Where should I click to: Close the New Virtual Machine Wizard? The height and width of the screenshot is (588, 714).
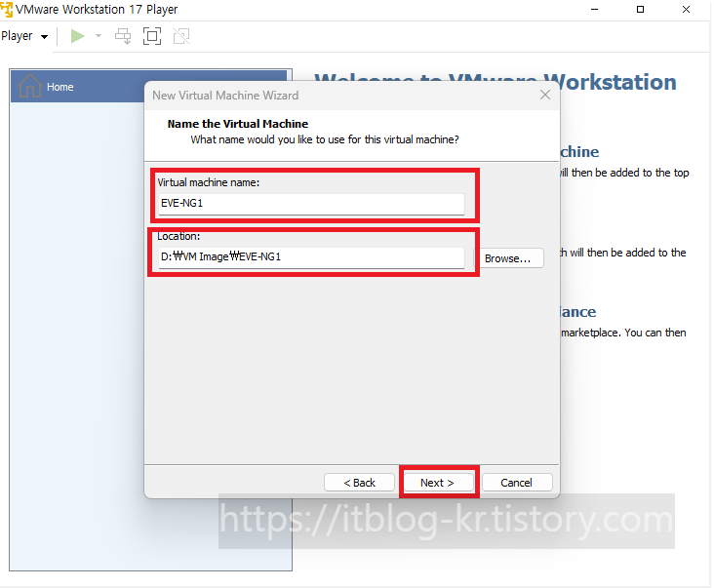coord(545,95)
